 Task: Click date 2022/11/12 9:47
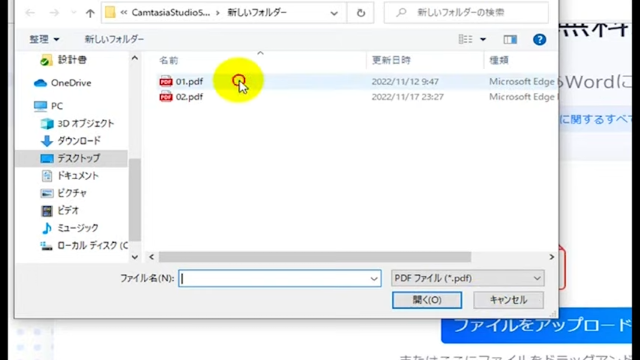click(x=405, y=82)
